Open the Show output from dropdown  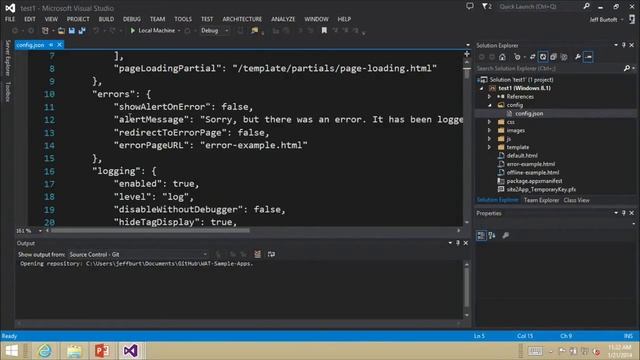coord(138,254)
